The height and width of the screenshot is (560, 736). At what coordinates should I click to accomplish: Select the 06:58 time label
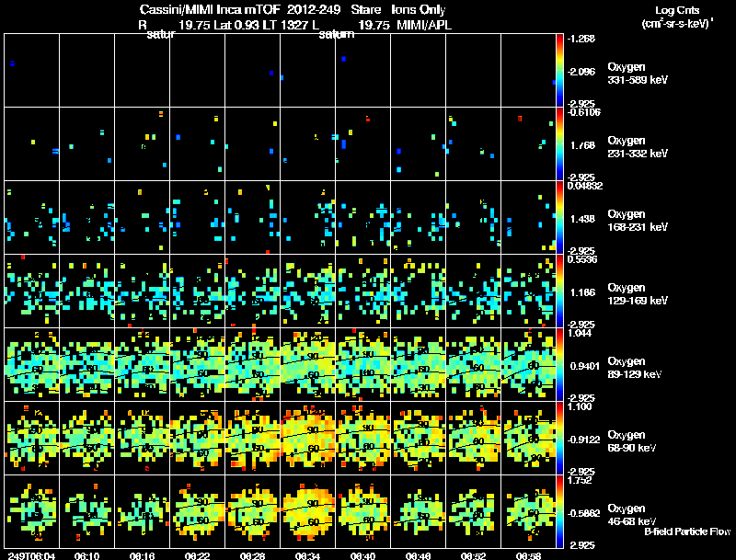point(528,555)
